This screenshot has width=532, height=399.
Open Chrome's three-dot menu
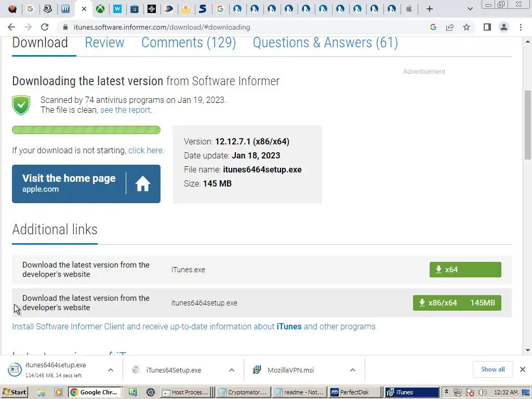coord(521,27)
